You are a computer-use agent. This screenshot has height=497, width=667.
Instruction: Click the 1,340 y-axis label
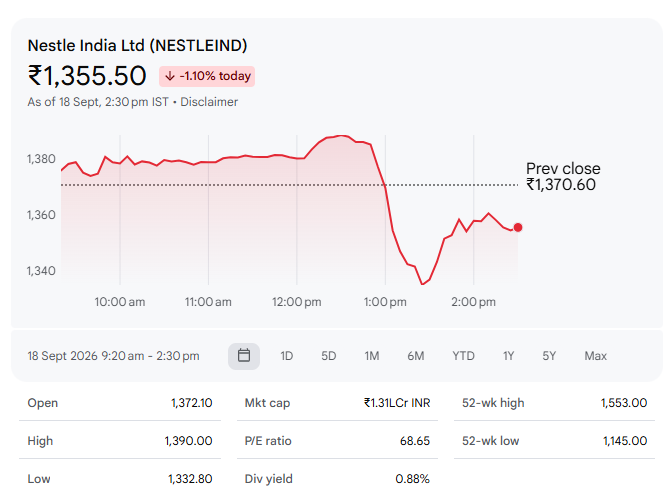pos(41,271)
